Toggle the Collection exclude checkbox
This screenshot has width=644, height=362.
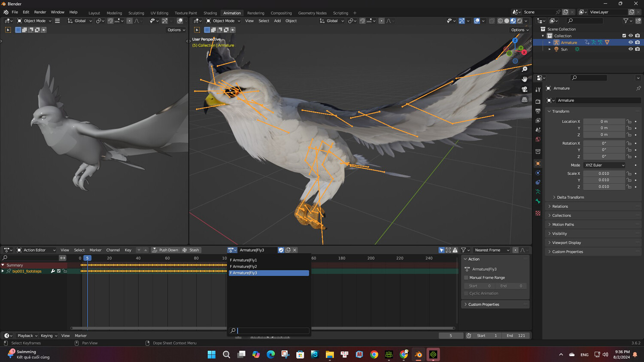tap(624, 36)
